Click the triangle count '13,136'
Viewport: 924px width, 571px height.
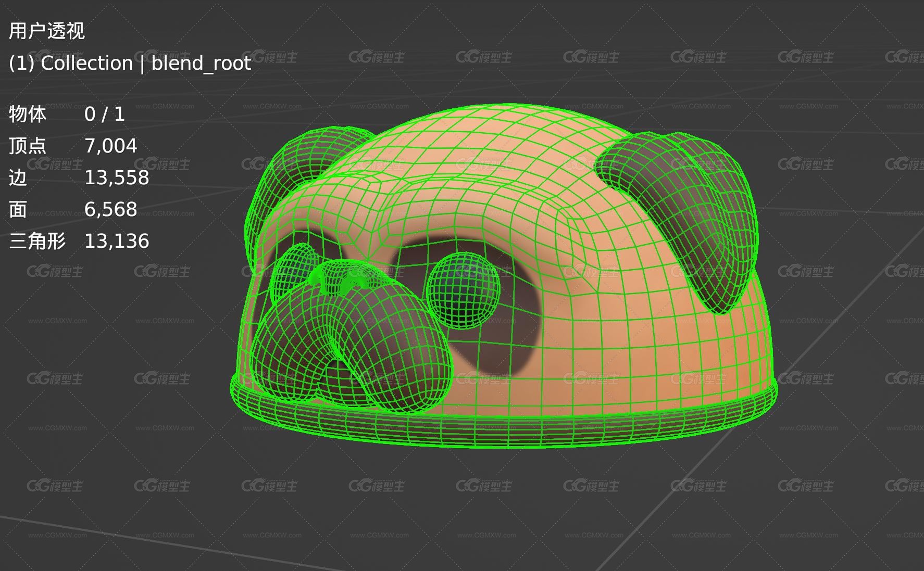coord(117,242)
